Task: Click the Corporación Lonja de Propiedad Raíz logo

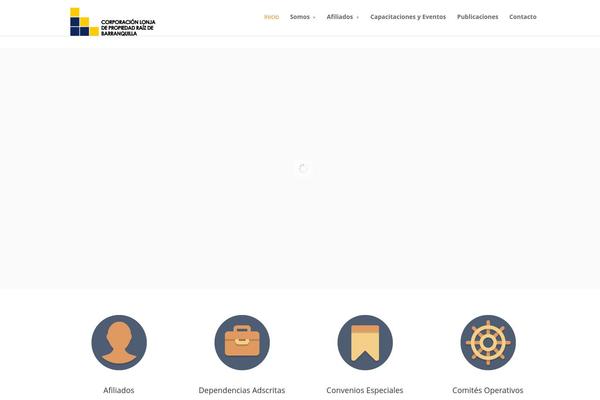Action: [112, 22]
